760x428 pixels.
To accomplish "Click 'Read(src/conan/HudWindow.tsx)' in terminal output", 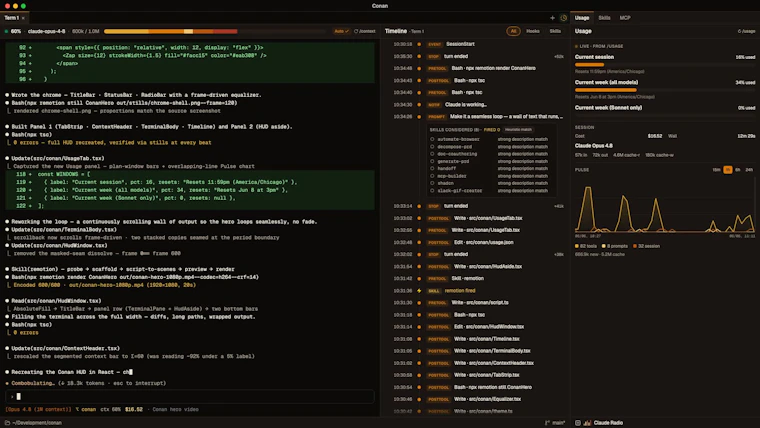I will (x=56, y=301).
